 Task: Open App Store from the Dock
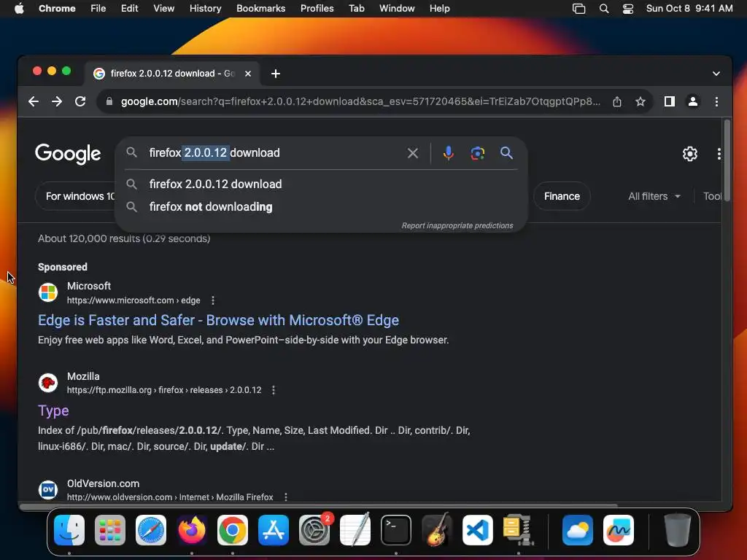coord(274,530)
